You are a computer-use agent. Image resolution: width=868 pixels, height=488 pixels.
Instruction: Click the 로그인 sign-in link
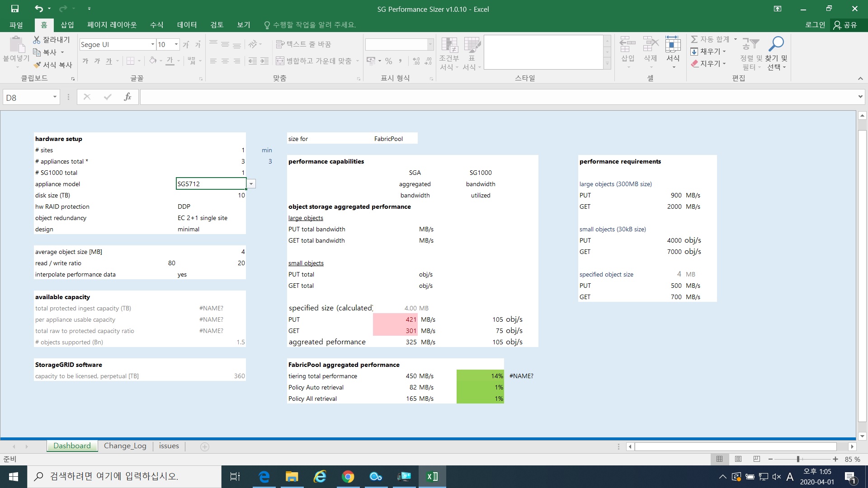(815, 25)
